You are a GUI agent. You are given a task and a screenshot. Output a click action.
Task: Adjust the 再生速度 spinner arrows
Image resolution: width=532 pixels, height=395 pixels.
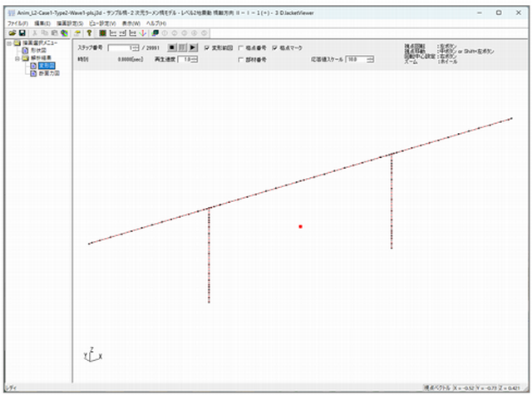(x=195, y=60)
